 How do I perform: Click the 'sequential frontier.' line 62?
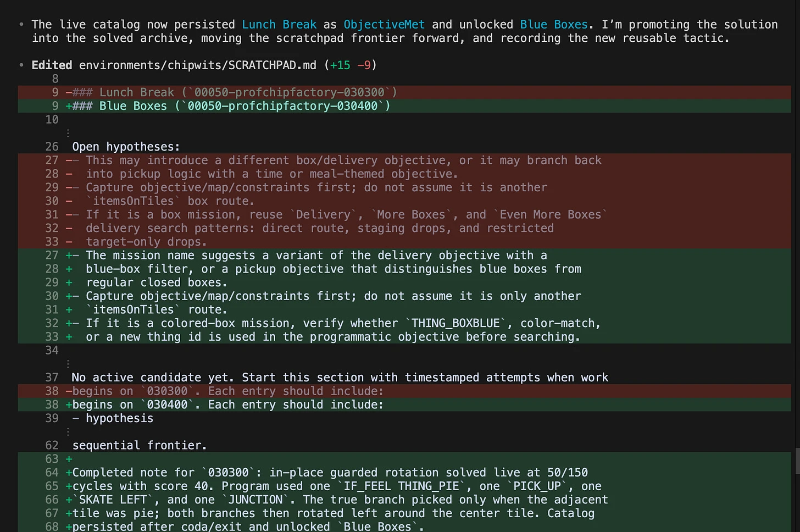point(140,446)
